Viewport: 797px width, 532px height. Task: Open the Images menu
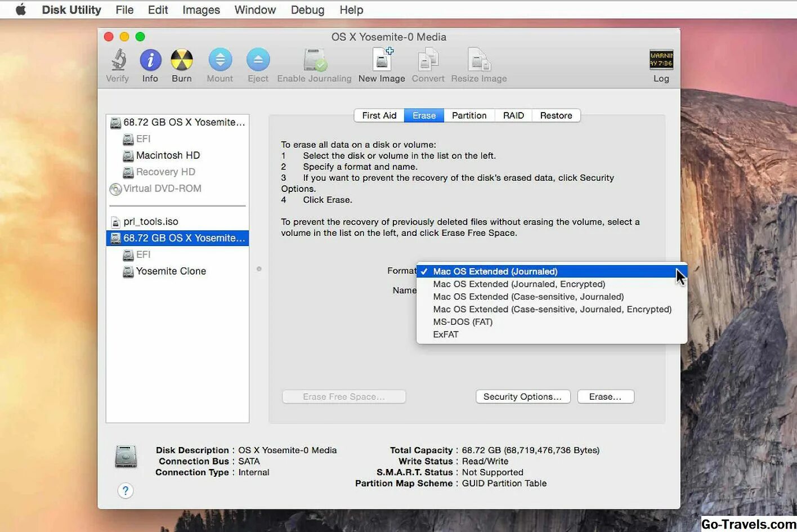[x=201, y=10]
